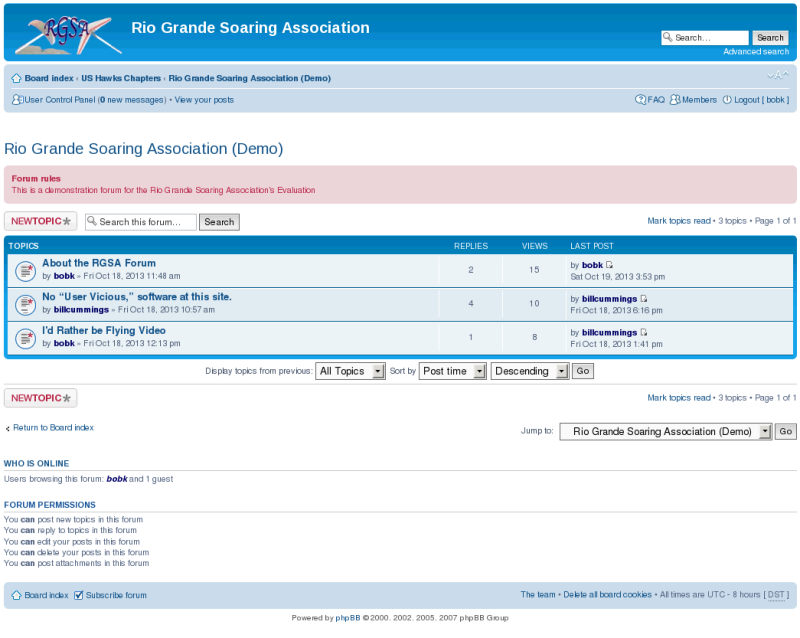Click Go button beside Jump to
Viewport: 800px width, 638px height.
786,431
